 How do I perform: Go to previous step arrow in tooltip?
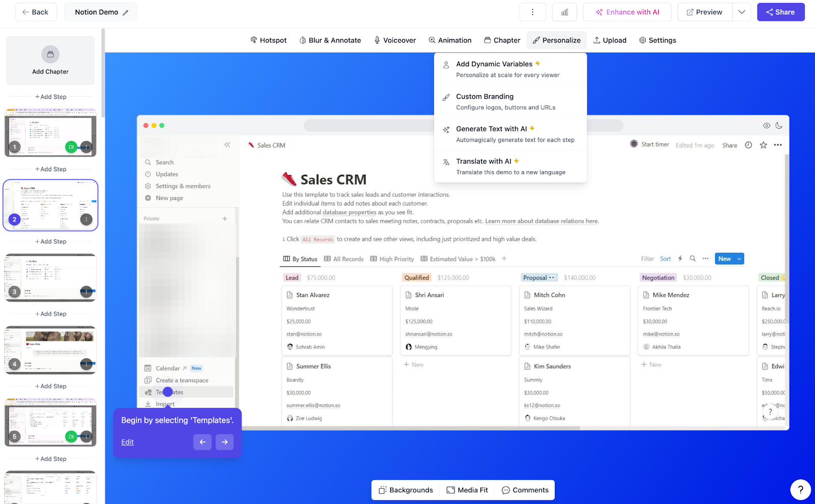tap(202, 442)
